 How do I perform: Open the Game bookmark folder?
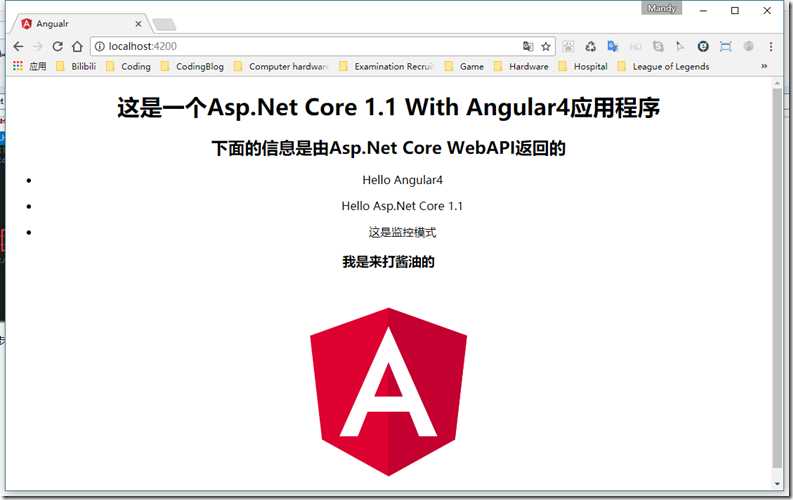(464, 66)
